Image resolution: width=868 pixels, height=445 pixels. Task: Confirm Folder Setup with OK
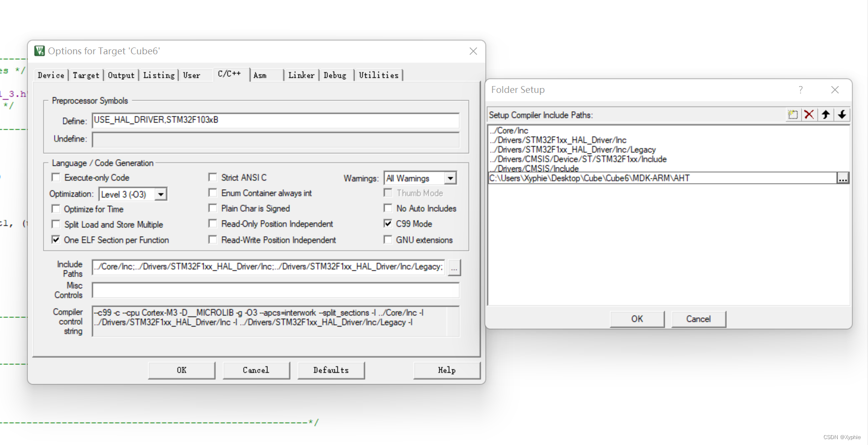click(x=637, y=319)
